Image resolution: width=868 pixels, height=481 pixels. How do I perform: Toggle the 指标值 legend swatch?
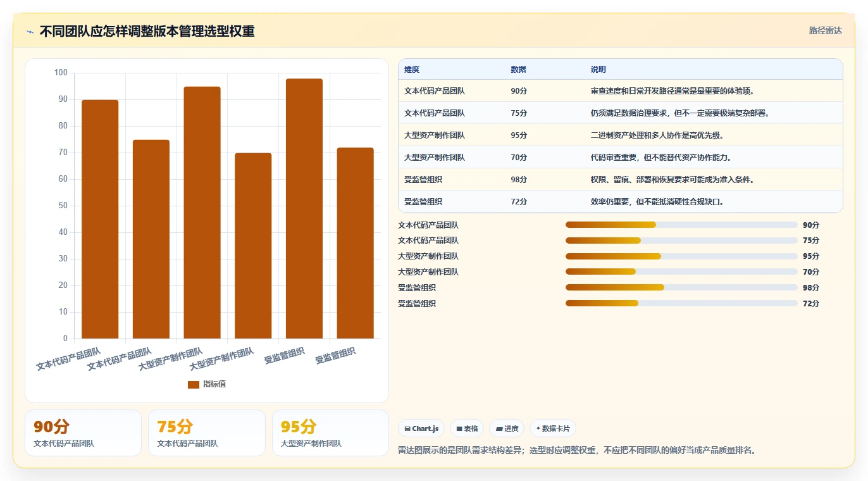coord(194,385)
